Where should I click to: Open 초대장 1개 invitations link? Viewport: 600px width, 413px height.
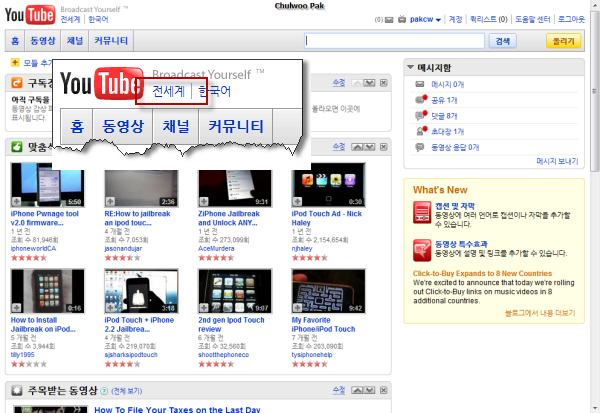[x=447, y=132]
